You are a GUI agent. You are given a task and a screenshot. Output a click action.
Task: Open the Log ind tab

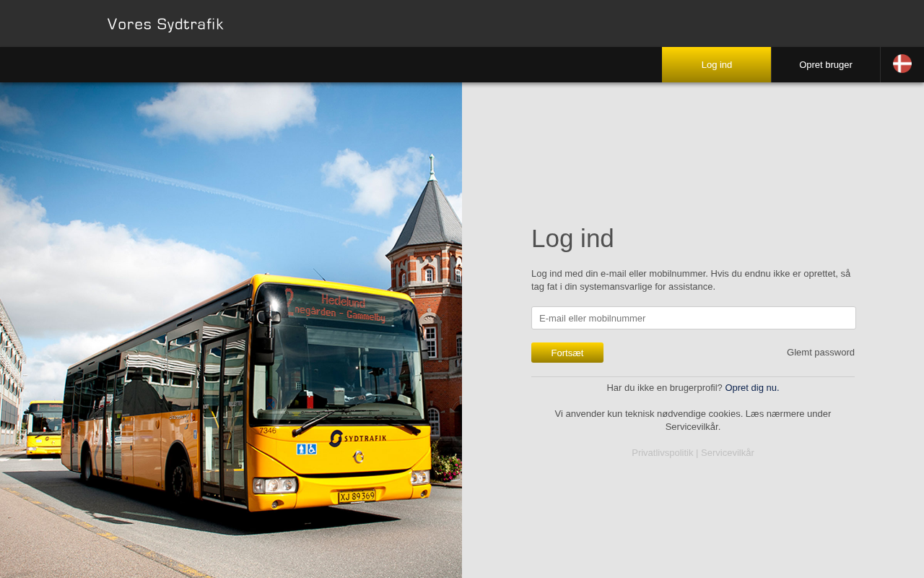tap(717, 65)
